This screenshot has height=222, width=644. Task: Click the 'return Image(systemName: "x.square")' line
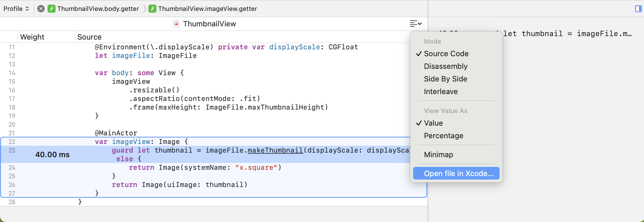tap(205, 168)
